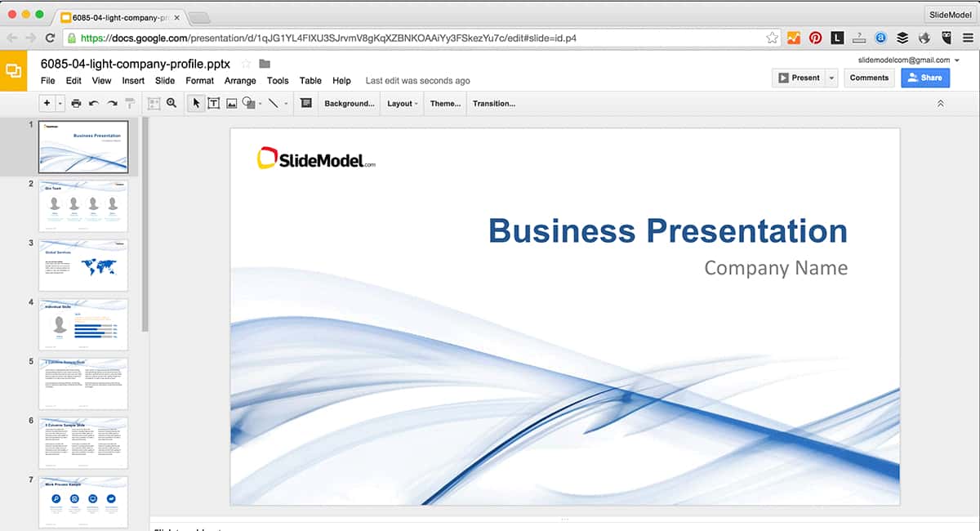Open the Line tool dropdown arrow

click(286, 105)
